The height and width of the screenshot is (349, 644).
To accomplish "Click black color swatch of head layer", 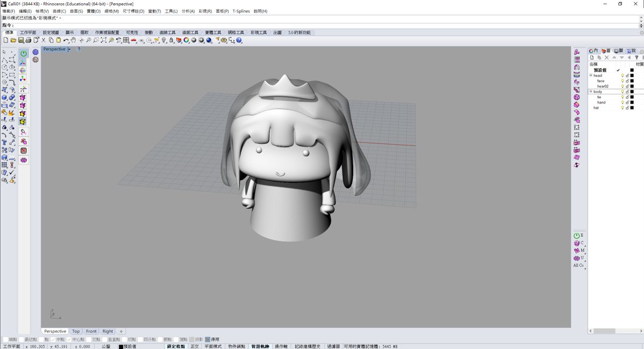I will 632,76.
